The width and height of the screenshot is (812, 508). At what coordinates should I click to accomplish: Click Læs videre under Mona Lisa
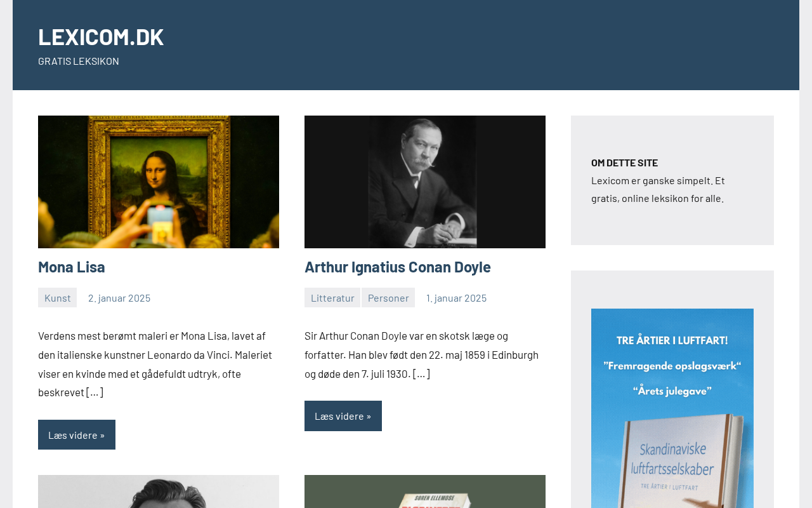point(77,435)
